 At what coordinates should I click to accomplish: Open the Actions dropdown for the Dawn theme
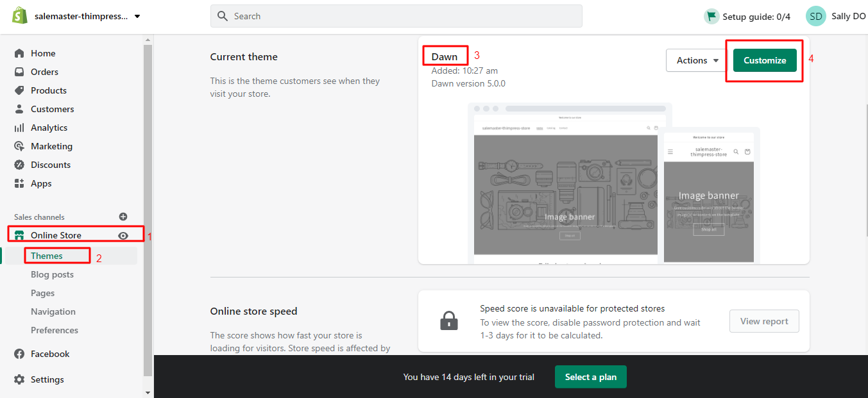(695, 60)
